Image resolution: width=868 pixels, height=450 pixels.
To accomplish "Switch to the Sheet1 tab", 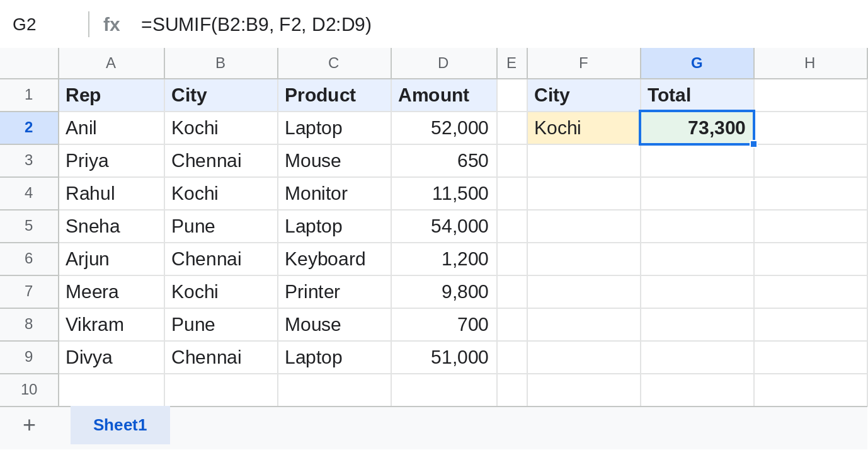I will 120,425.
